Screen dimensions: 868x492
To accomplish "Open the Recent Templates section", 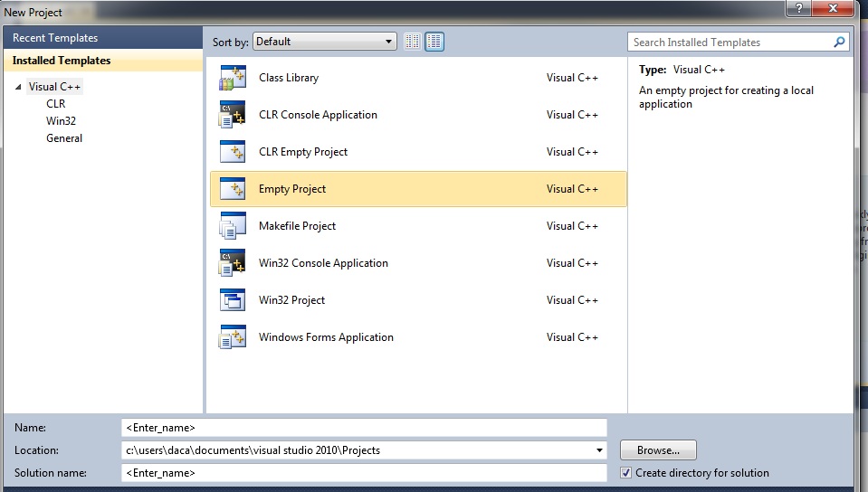I will point(55,38).
